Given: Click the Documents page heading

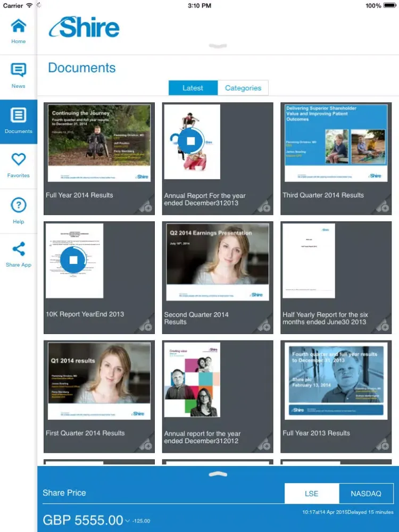Looking at the screenshot, I should tap(82, 68).
